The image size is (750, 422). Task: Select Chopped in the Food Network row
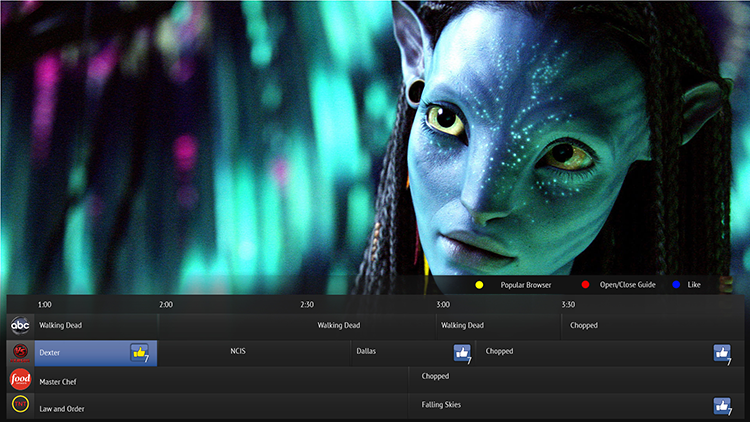pos(435,377)
